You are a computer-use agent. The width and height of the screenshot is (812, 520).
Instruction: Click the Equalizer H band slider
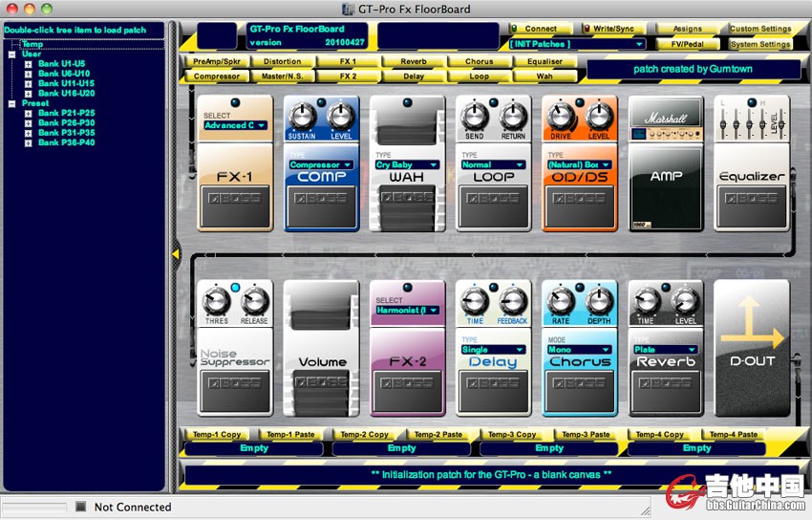[x=762, y=122]
